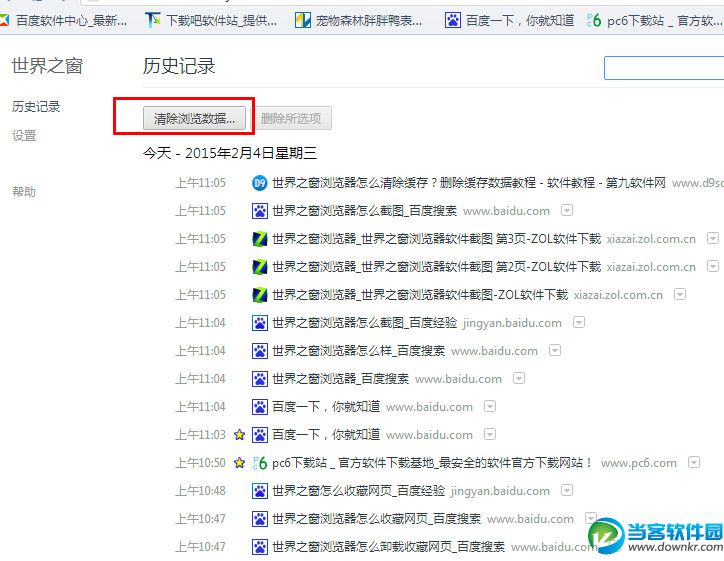
Task: Open 世界之窗浏览器怎么截图_百度搜索 history entry
Action: [364, 211]
